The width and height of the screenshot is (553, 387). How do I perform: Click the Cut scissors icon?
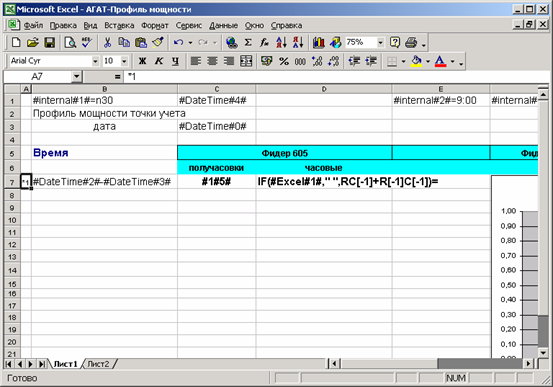(107, 43)
